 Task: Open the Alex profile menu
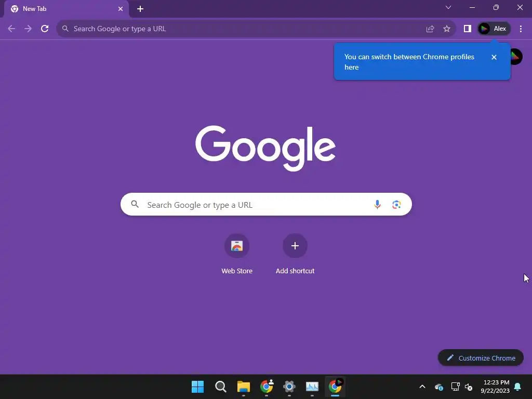(x=494, y=29)
